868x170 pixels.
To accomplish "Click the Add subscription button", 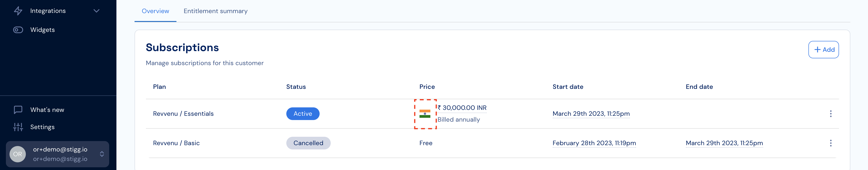I will coord(823,50).
